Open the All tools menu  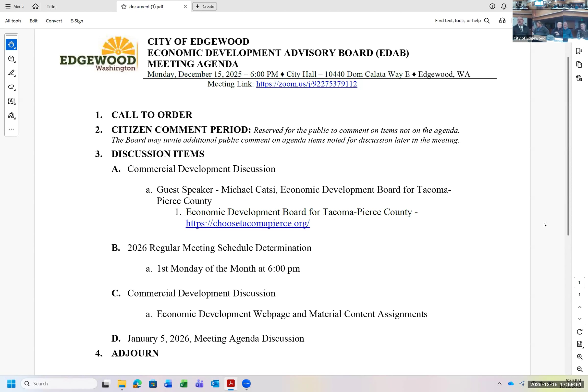click(13, 21)
